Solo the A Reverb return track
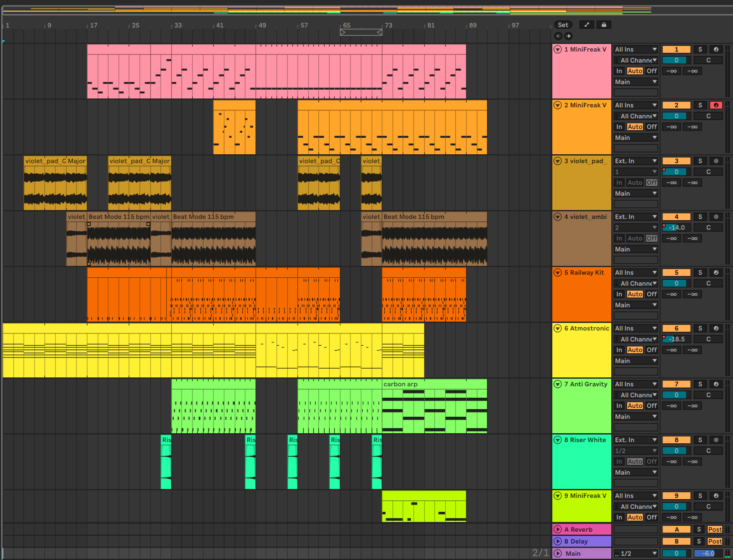 click(699, 530)
